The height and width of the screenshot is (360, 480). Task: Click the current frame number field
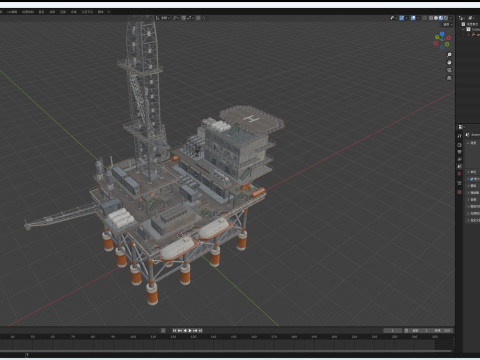(x=393, y=331)
